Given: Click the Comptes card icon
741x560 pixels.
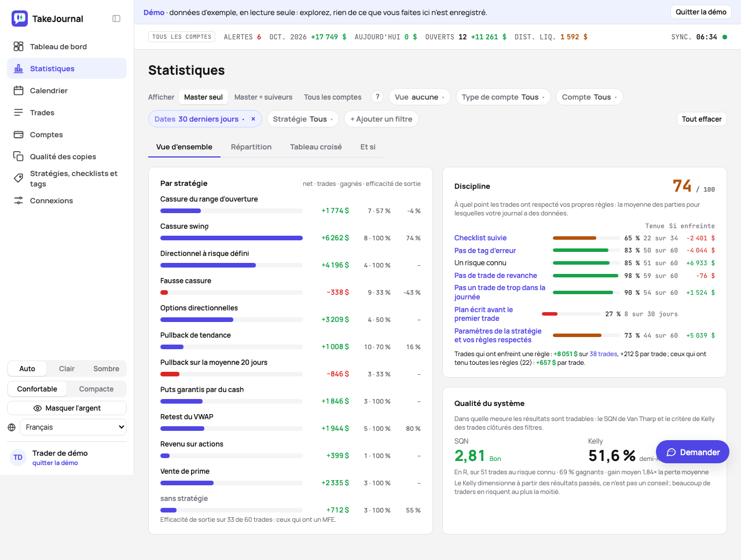Looking at the screenshot, I should point(19,134).
